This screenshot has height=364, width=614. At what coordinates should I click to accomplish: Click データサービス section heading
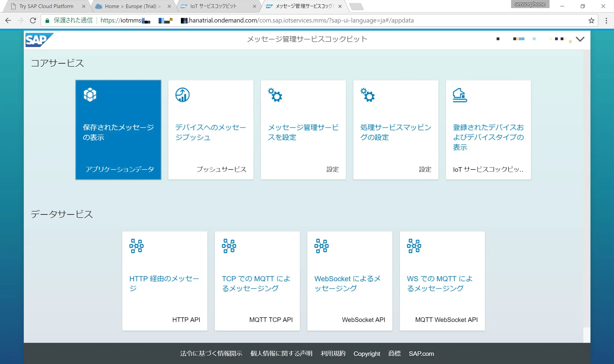(62, 214)
